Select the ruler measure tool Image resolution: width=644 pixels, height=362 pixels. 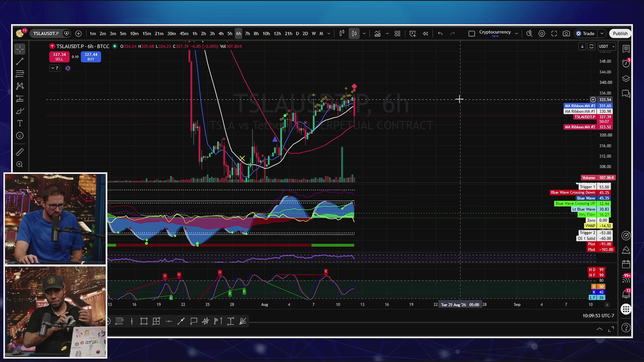(20, 152)
